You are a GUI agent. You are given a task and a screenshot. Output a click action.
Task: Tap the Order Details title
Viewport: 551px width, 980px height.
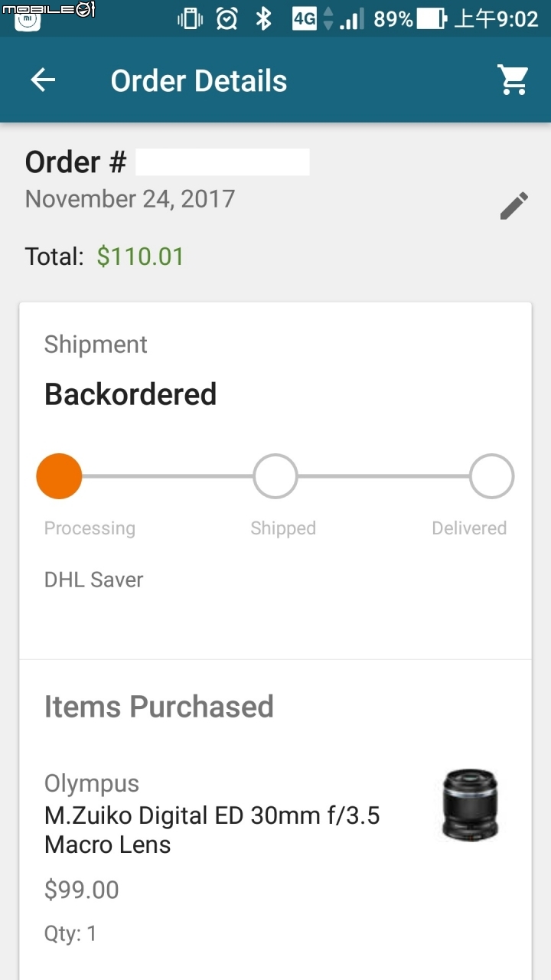198,80
